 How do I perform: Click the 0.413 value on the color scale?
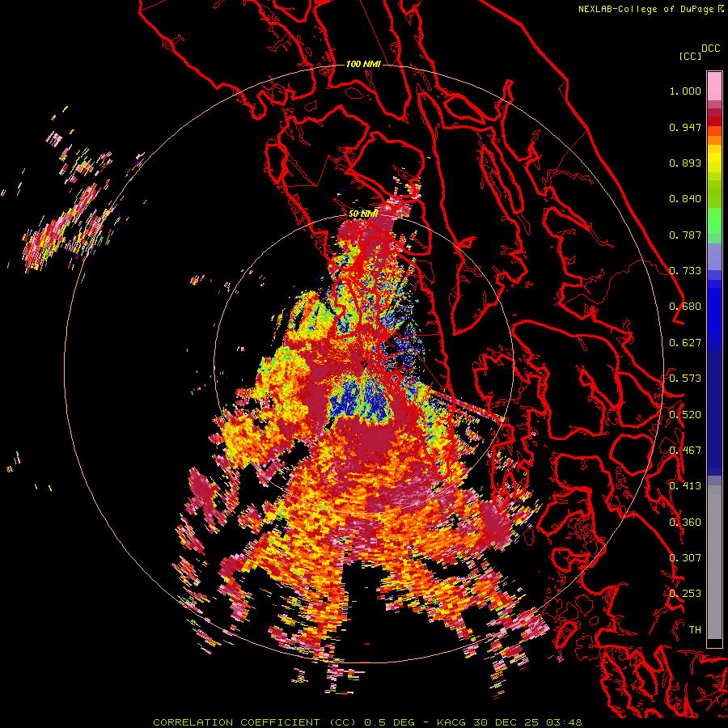point(685,486)
